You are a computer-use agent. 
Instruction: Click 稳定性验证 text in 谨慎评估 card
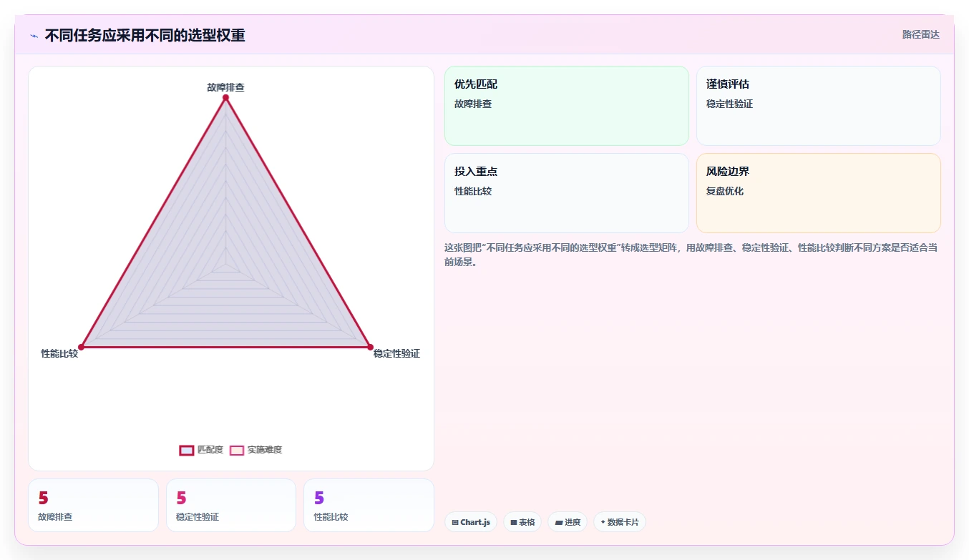[729, 104]
